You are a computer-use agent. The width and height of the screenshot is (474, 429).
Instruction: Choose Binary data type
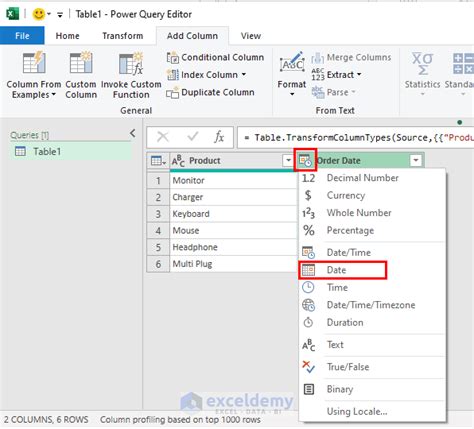coord(372,389)
